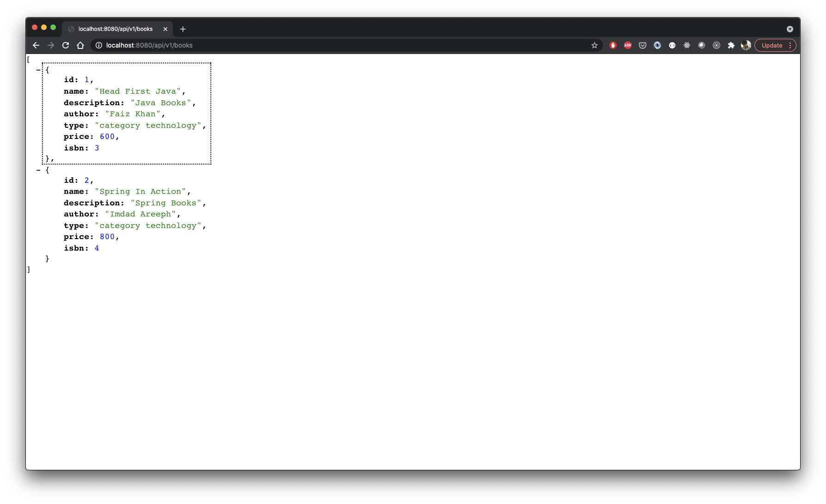Open the tab search dropdown arrow
The height and width of the screenshot is (504, 826).
click(790, 29)
